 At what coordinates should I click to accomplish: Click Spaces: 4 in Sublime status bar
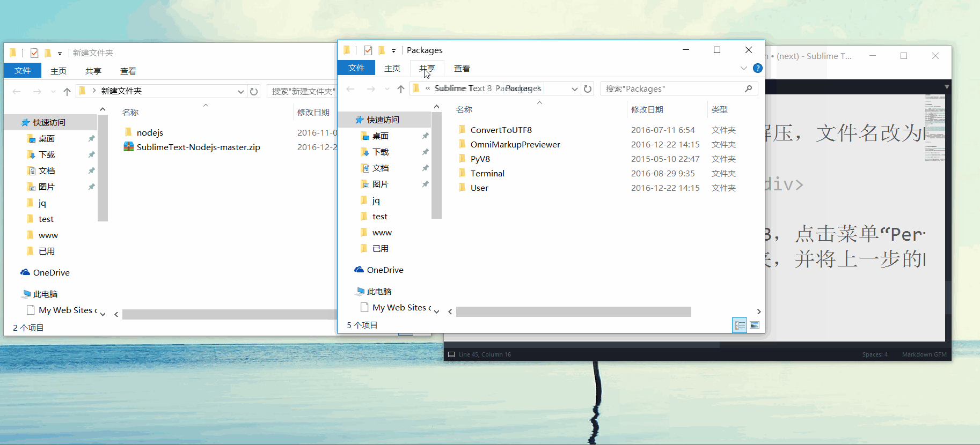pos(875,354)
